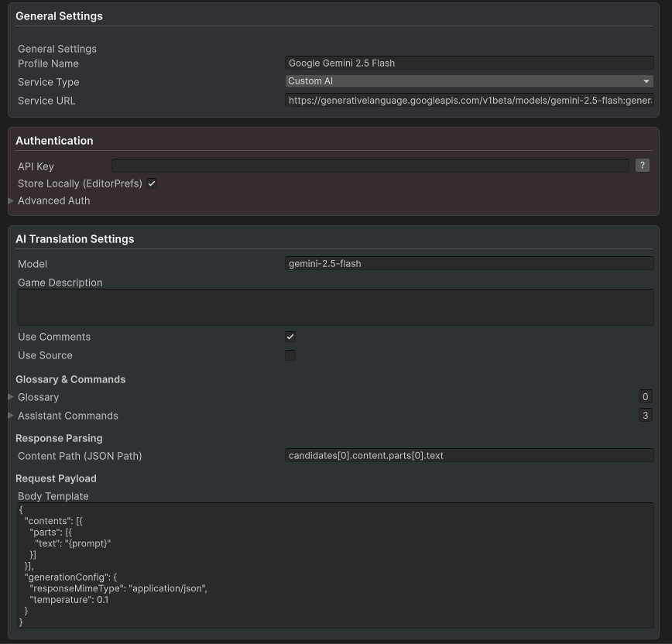Open the Service Type dropdown arrow

tap(646, 81)
